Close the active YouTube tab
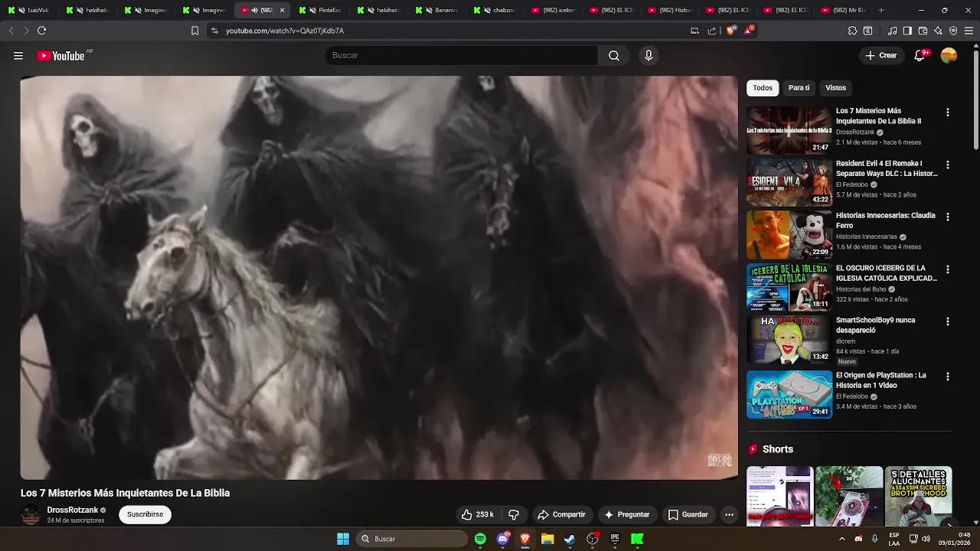980x551 pixels. tap(282, 10)
